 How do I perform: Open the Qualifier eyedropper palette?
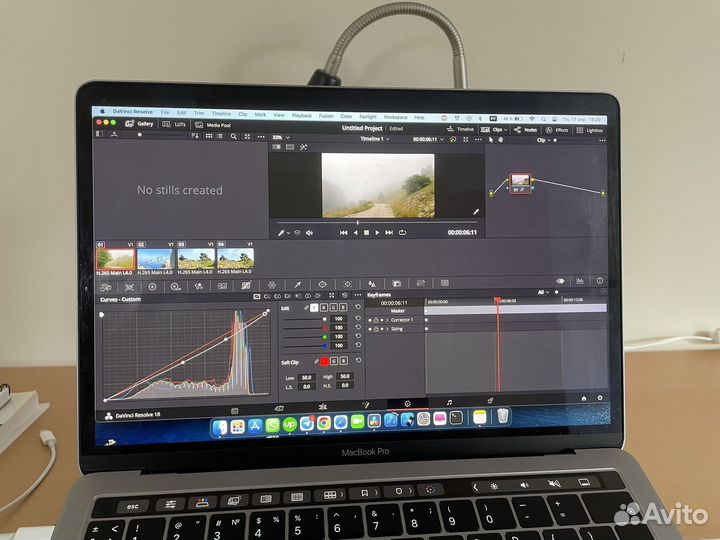[x=297, y=285]
